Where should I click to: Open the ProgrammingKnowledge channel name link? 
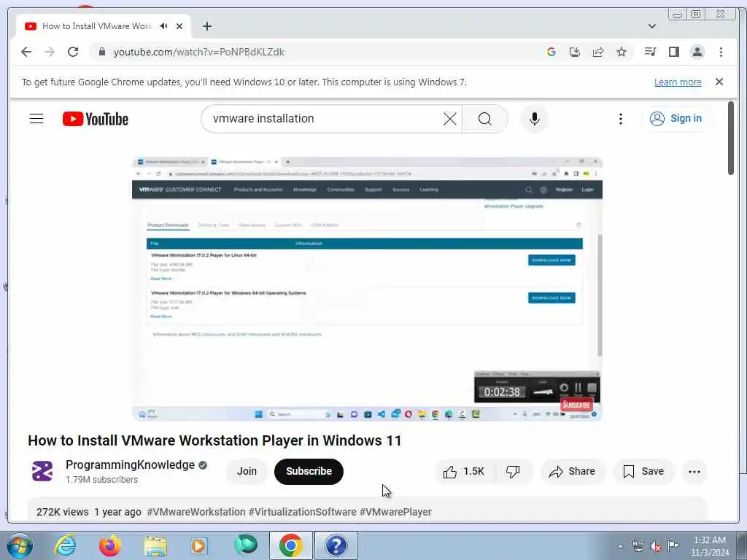130,464
